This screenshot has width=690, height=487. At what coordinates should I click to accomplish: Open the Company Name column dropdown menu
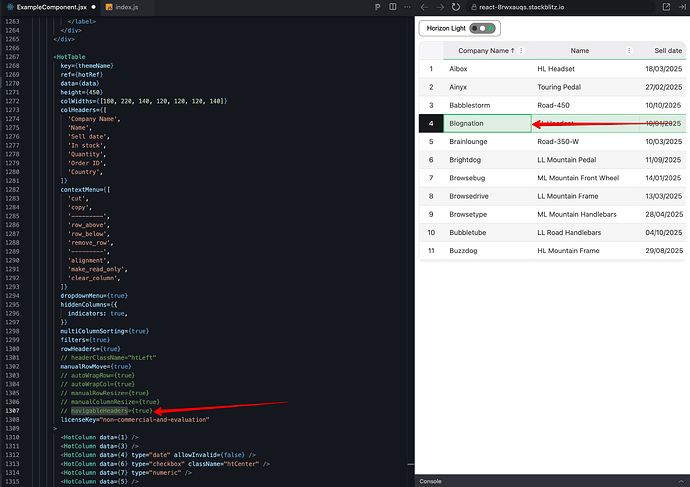[521, 51]
